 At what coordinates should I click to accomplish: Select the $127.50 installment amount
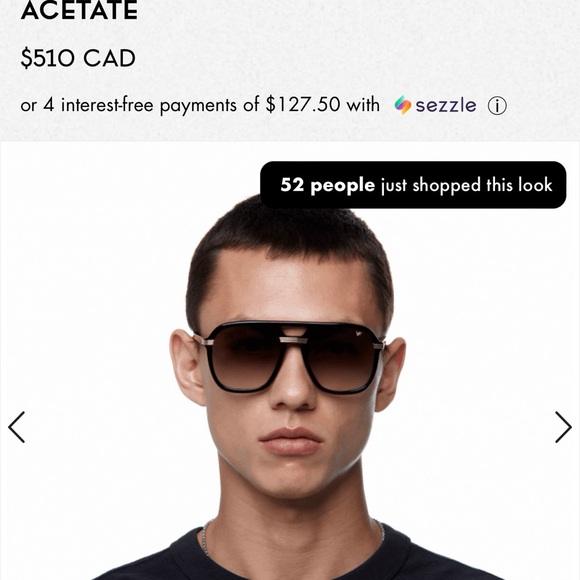(303, 104)
